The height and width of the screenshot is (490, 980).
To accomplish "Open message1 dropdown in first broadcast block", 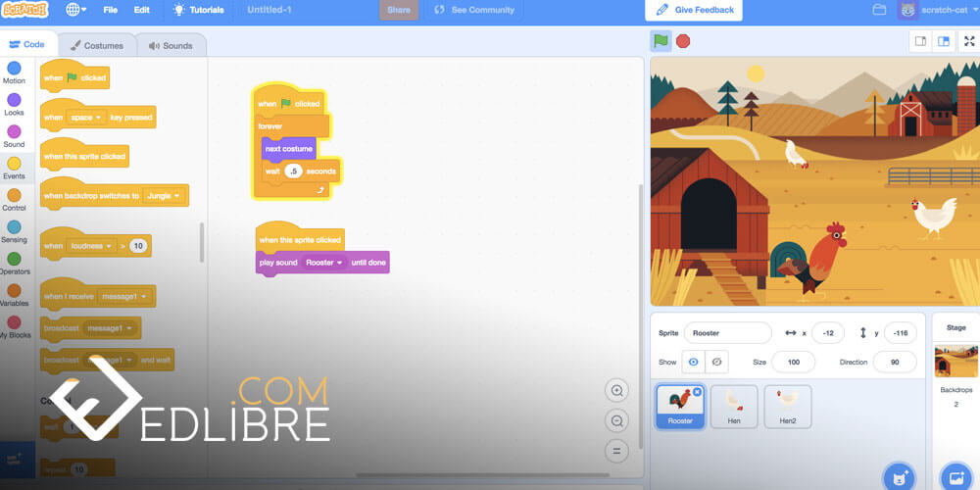I will point(110,328).
